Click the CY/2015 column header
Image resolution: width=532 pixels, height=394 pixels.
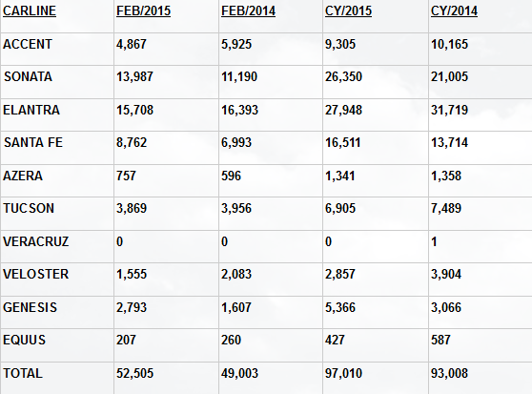pos(348,10)
